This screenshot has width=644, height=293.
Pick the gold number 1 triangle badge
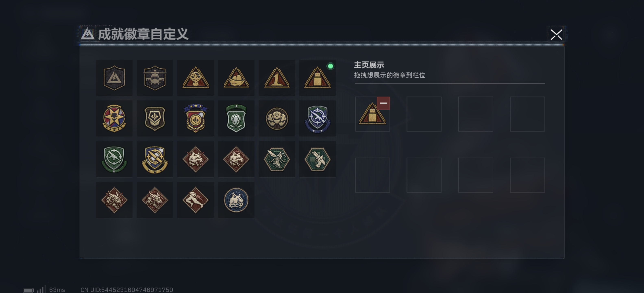(x=277, y=78)
